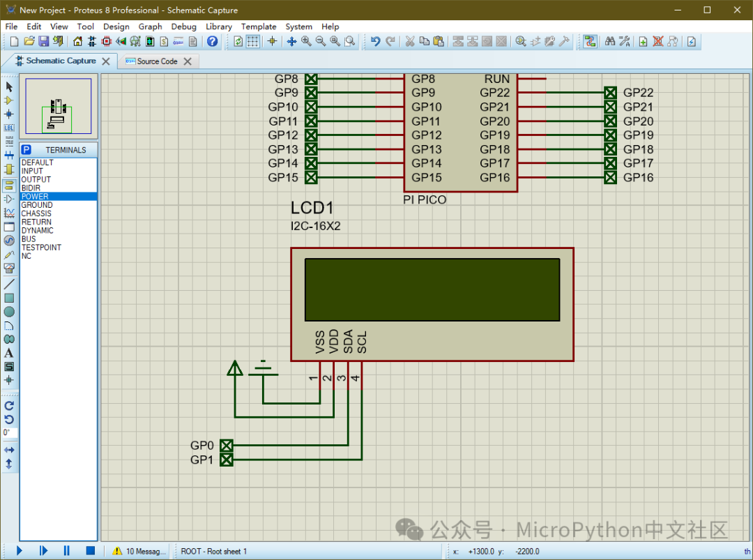Open the Debug menu
Viewport: 753px width, 560px height.
tap(184, 27)
